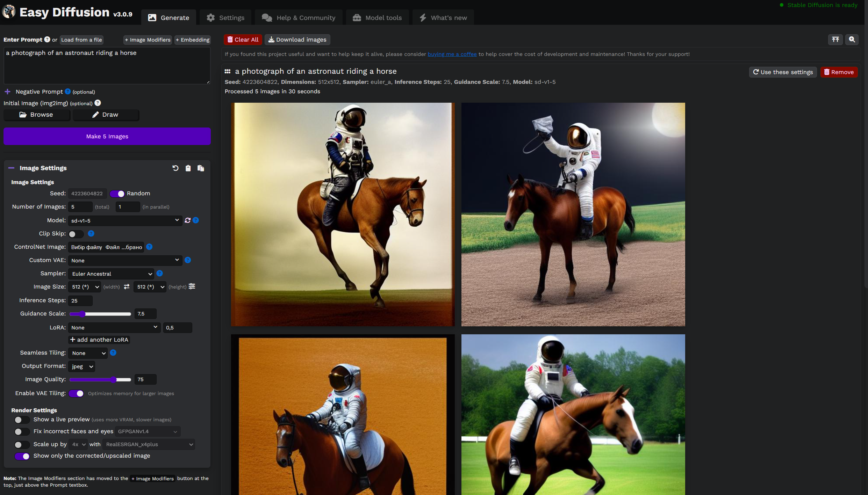Swap width and height with the arrows icon
This screenshot has height=495, width=868.
[x=127, y=286]
